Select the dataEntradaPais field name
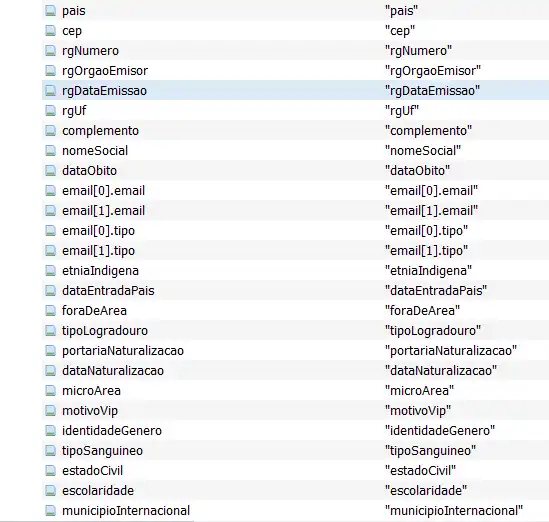The width and height of the screenshot is (549, 522). pyautogui.click(x=108, y=291)
